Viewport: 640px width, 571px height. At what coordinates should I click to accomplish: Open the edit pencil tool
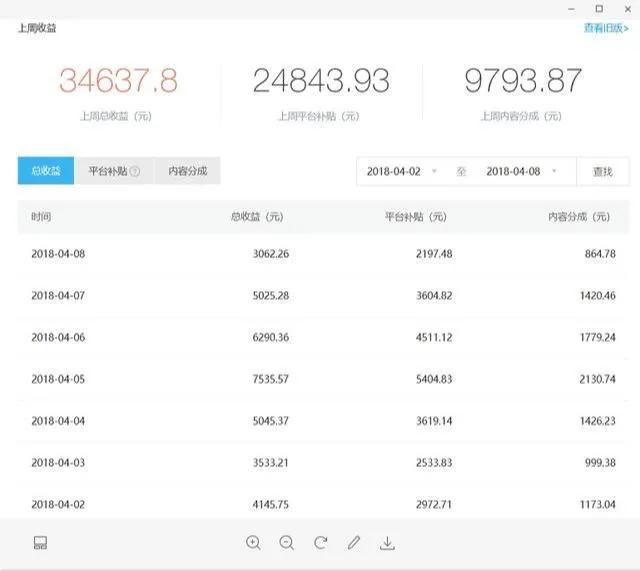pos(354,542)
